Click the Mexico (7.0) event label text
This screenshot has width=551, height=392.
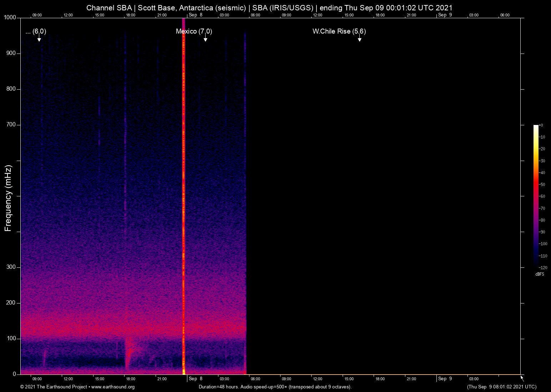point(193,31)
